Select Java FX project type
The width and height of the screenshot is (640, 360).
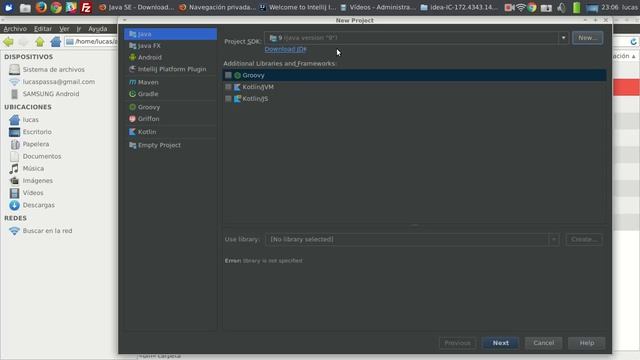point(170,46)
